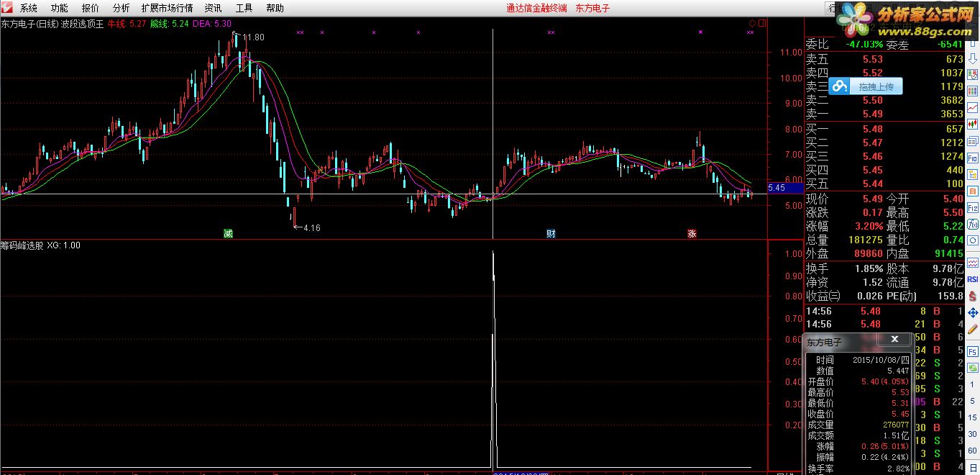Click the red S icon in sidebar
980x475 pixels.
coord(972,295)
